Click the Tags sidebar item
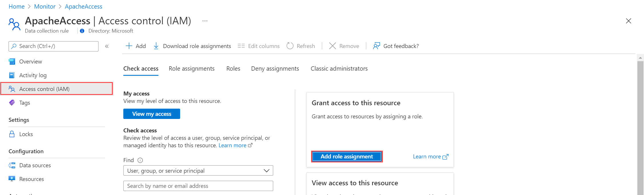Image resolution: width=644 pixels, height=195 pixels. [25, 103]
